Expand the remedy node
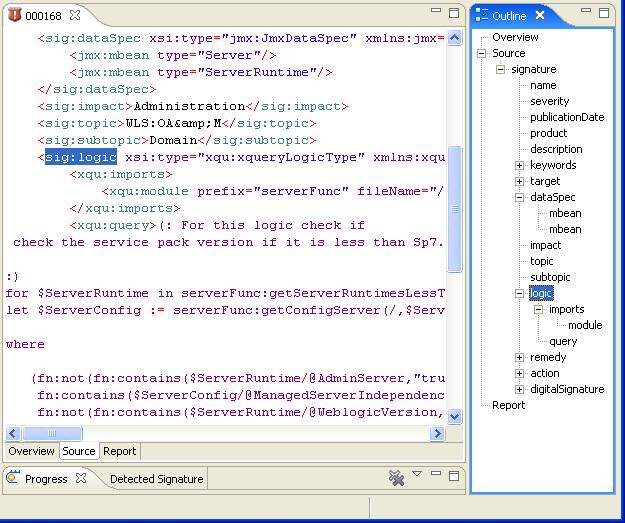The image size is (625, 523). click(519, 357)
